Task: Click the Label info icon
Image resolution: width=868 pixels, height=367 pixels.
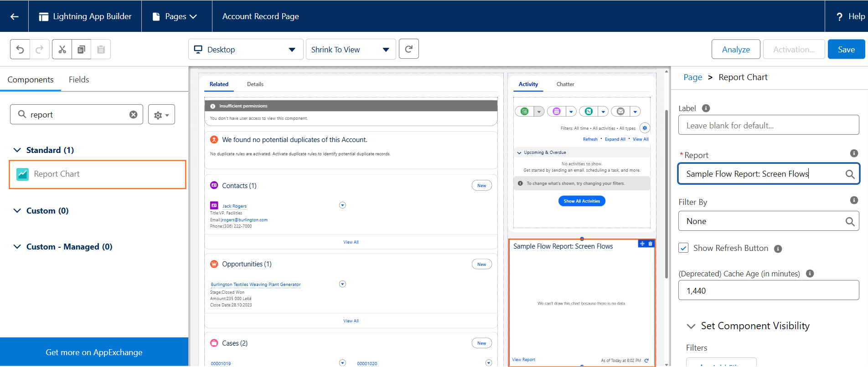Action: coord(706,108)
